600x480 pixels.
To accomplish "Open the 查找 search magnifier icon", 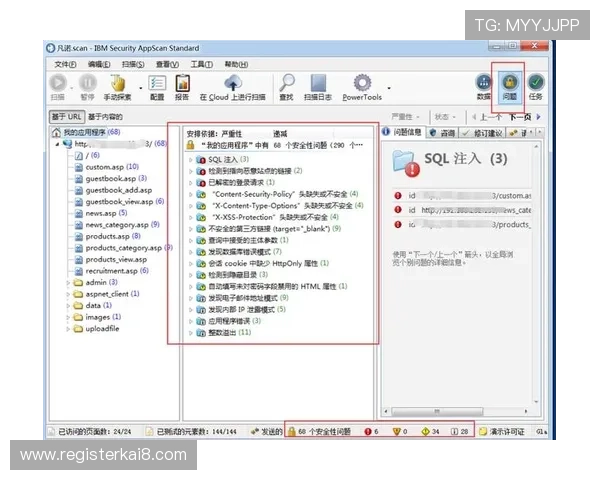I will (x=286, y=83).
